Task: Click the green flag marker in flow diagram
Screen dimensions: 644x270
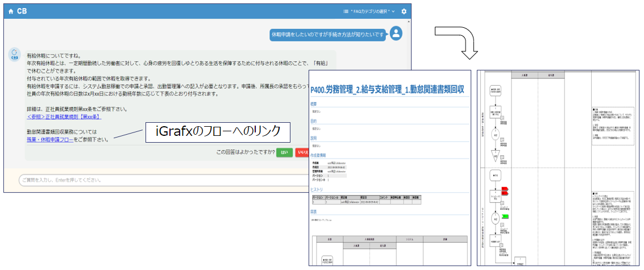Action: tap(505, 216)
